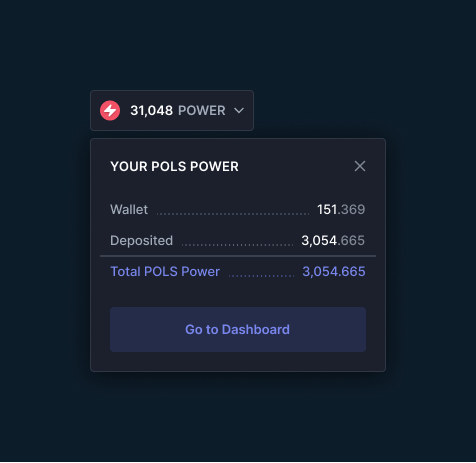Click the Dashboard word on the bottom button
Screen dimensions: 476x463
[256, 329]
